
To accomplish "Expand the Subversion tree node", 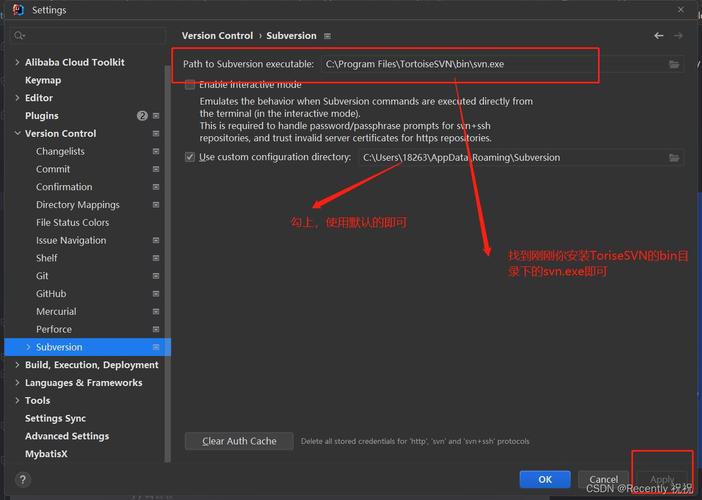I will 27,348.
